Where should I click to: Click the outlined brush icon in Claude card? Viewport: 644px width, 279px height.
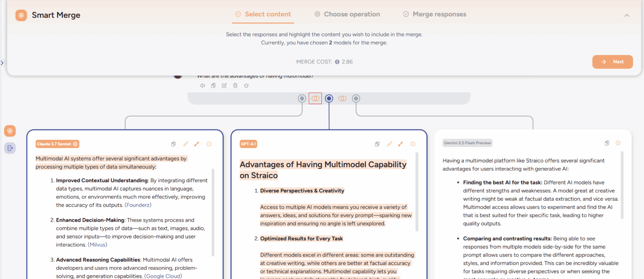point(186,144)
